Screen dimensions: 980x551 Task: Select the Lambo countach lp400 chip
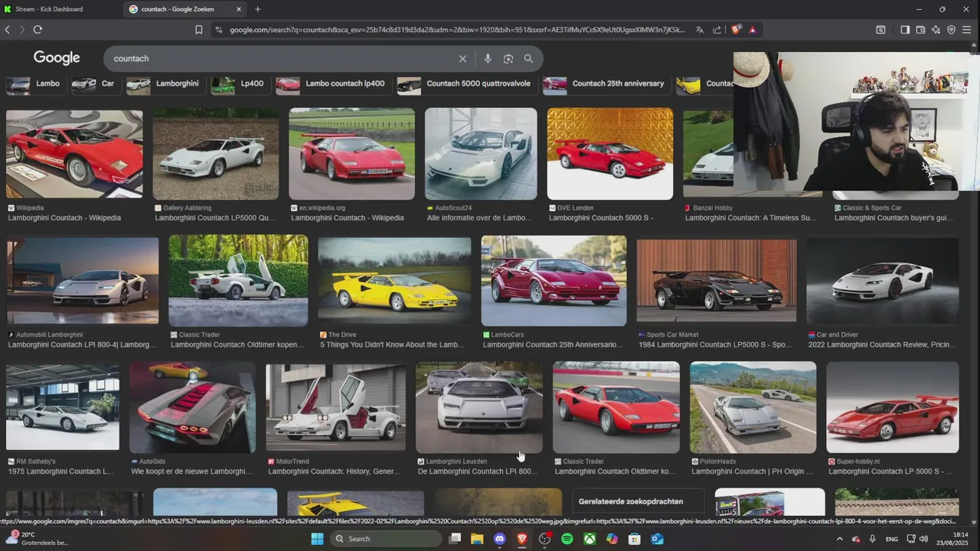coord(332,83)
